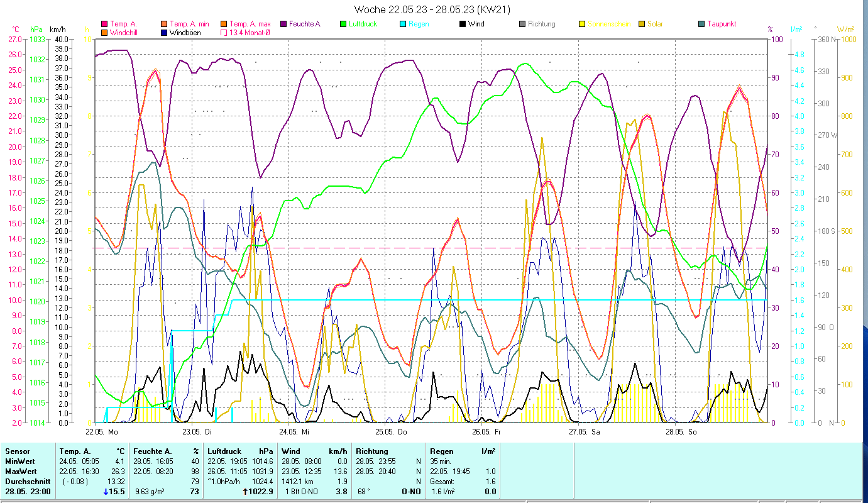This screenshot has width=868, height=503.
Task: Click the gray Richtung legend swatch
Action: tap(522, 24)
